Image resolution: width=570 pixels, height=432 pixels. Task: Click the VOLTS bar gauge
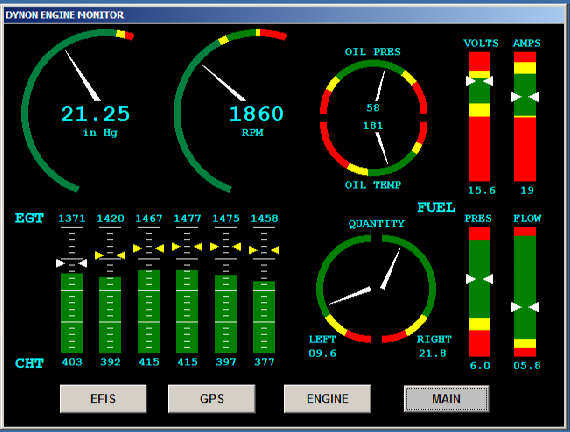479,116
